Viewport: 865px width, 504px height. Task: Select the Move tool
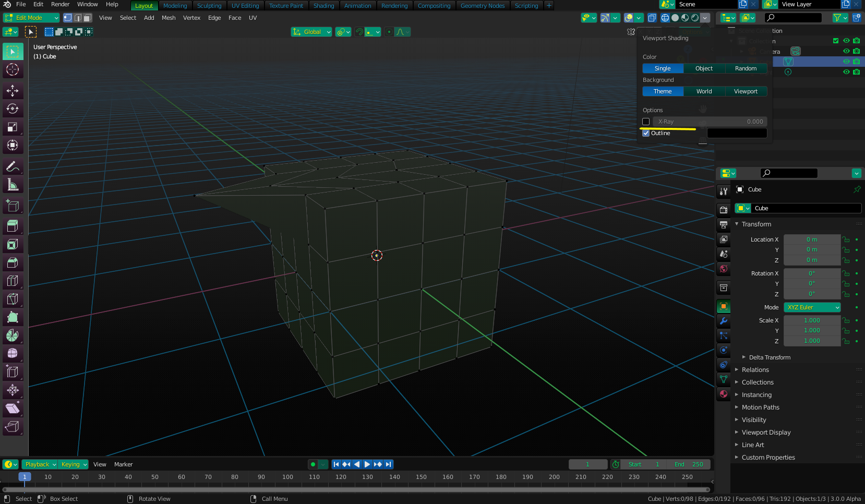13,90
